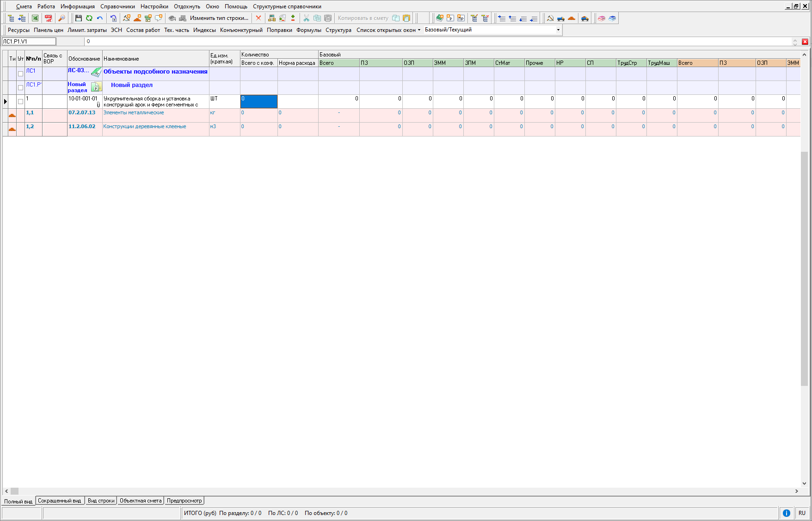This screenshot has width=812, height=521.
Task: Click the green refresh arrows icon
Action: (89, 18)
